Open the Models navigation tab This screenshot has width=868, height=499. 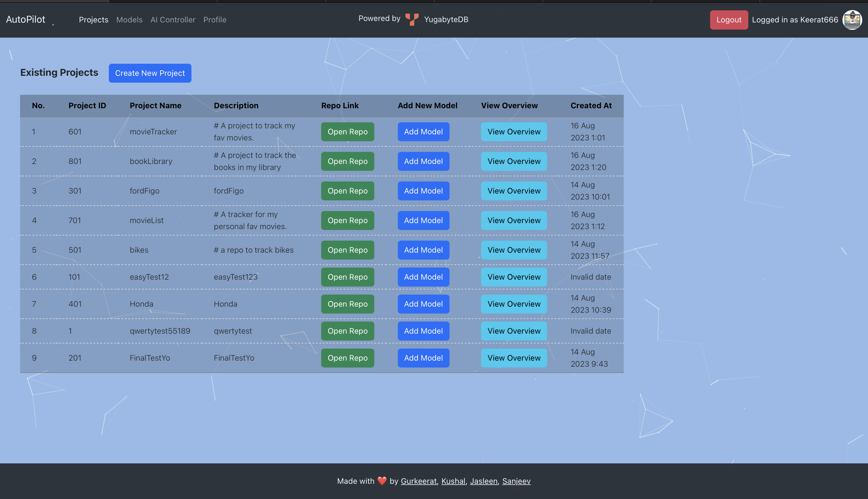pyautogui.click(x=129, y=20)
